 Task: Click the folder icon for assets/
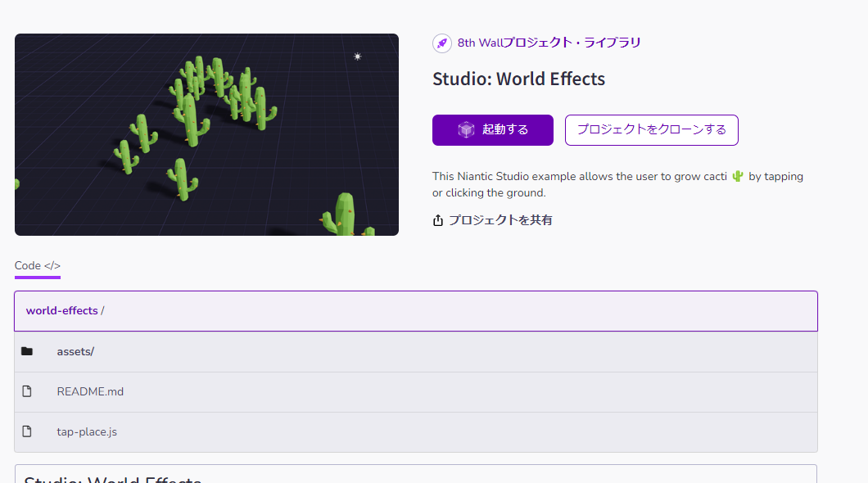pyautogui.click(x=27, y=351)
